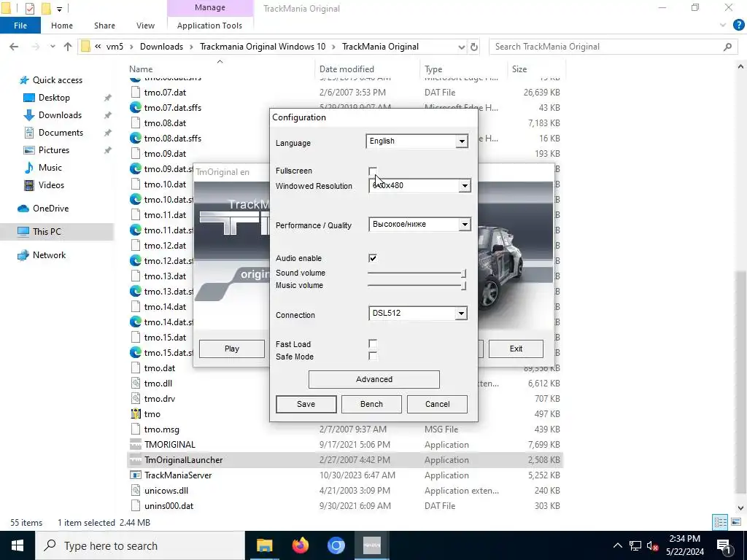Open the Connection dropdown showing DSL512
The width and height of the screenshot is (747, 560).
coord(461,314)
